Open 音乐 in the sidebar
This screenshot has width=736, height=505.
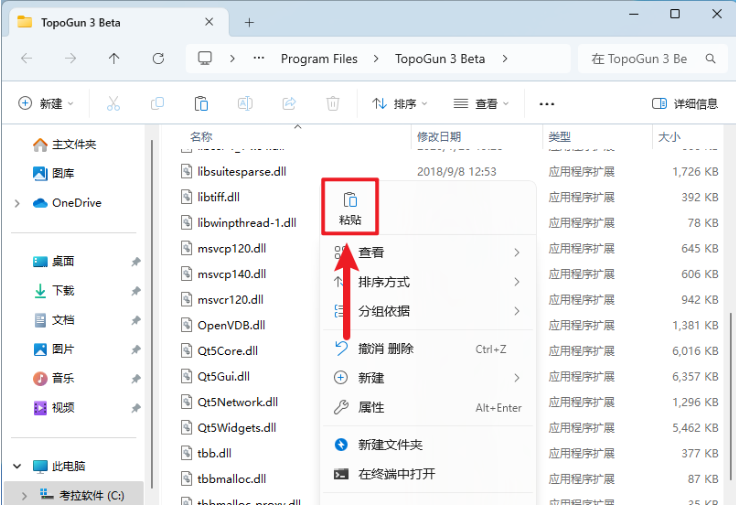[x=54, y=378]
